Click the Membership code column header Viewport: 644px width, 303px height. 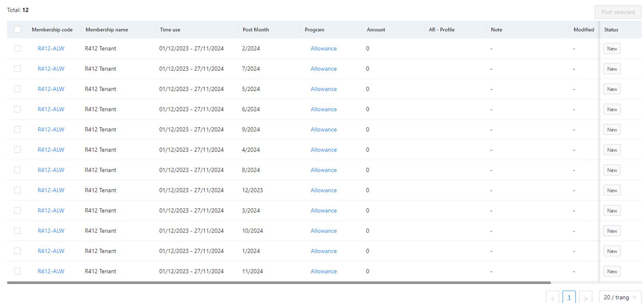coord(52,30)
